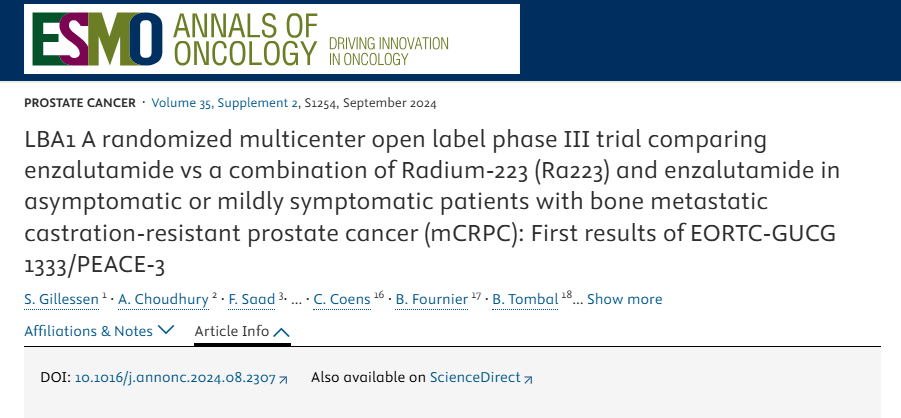Click the Annals of Oncology banner title
The width and height of the screenshot is (901, 418).
245,39
